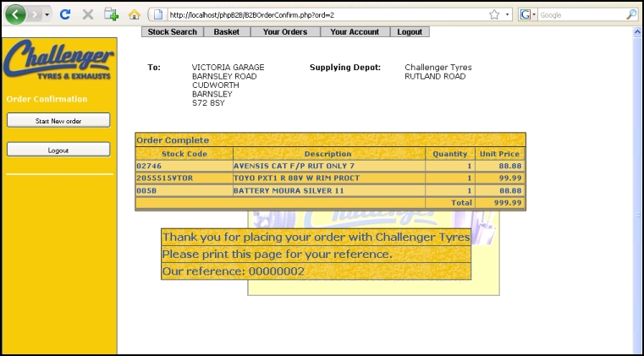Click the Description column header
Viewport: 644px width, 356px height.
pos(328,154)
